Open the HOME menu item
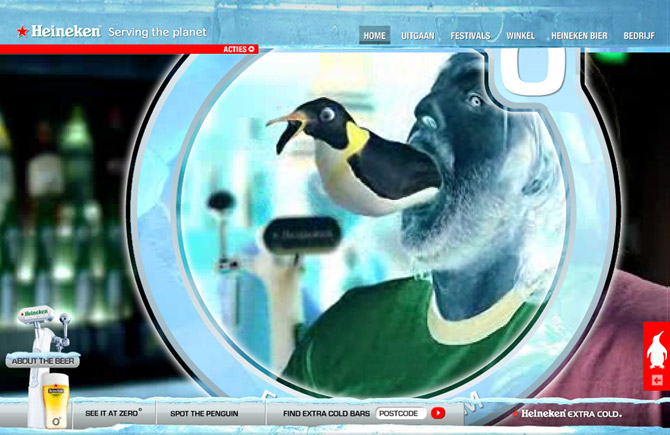This screenshot has width=670, height=435. tap(374, 35)
